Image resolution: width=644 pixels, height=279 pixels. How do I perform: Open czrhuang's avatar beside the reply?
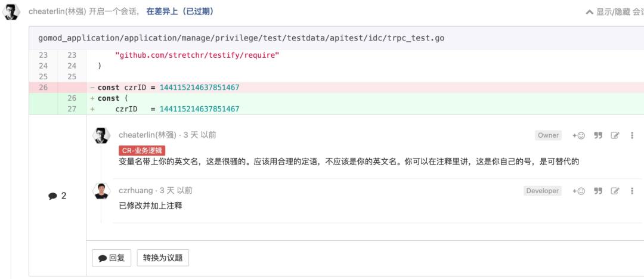click(101, 191)
